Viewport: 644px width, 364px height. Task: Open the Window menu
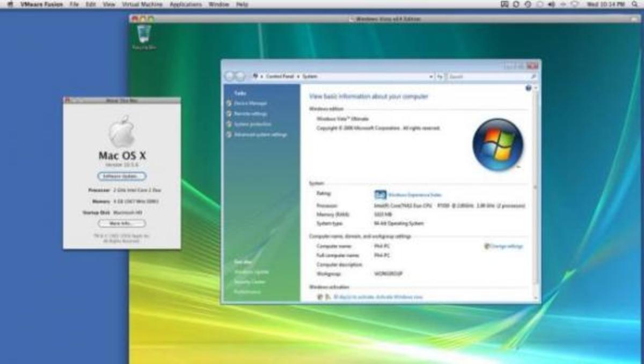[x=218, y=4]
